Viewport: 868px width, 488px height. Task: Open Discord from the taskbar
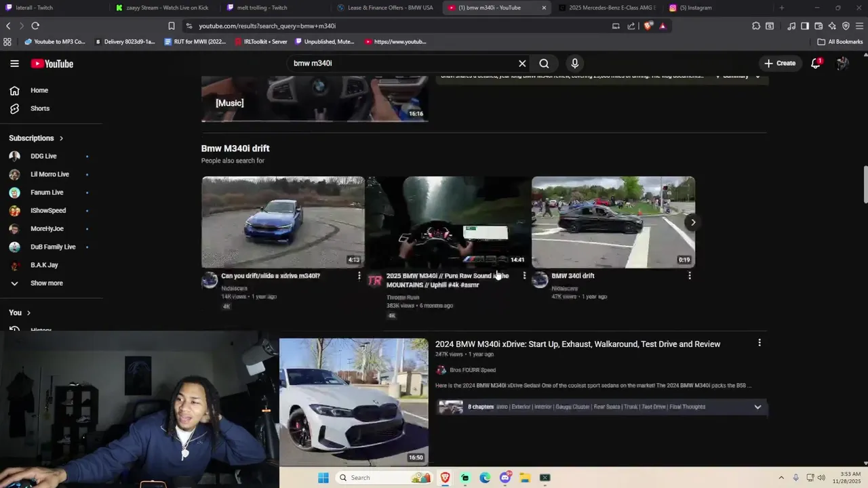pos(505,478)
